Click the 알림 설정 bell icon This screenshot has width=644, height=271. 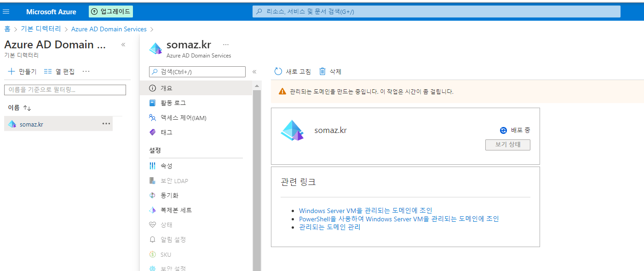pos(153,240)
